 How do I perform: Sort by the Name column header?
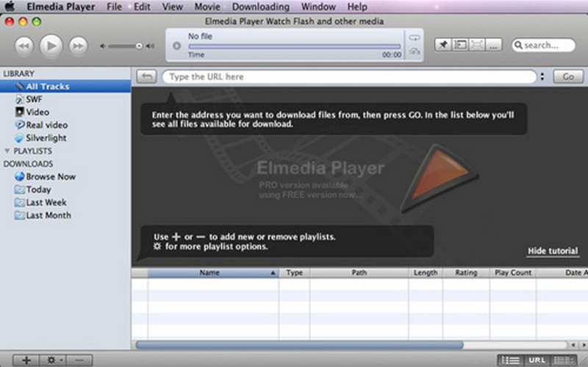pos(213,273)
